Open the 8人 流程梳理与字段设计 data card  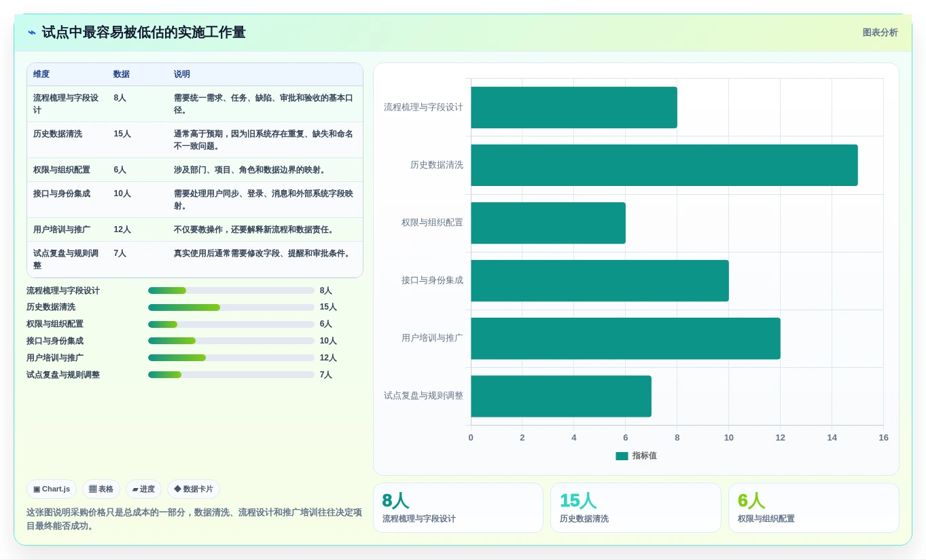click(458, 508)
